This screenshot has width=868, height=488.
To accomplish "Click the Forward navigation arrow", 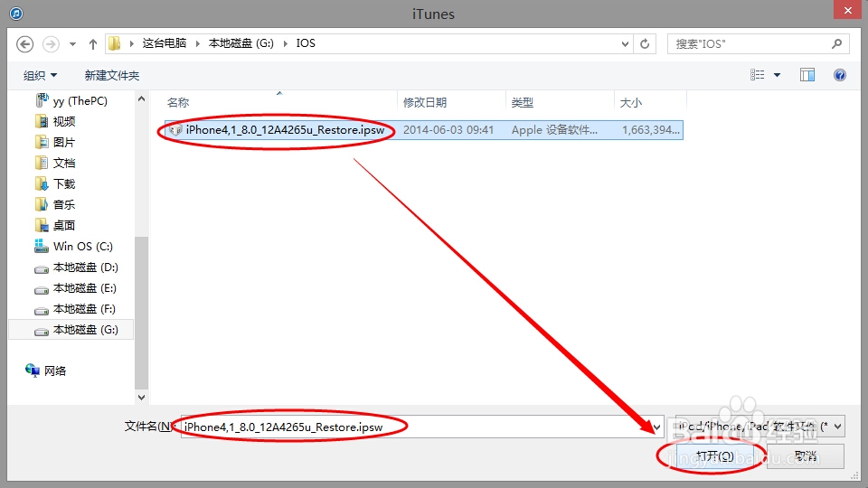I will point(51,43).
